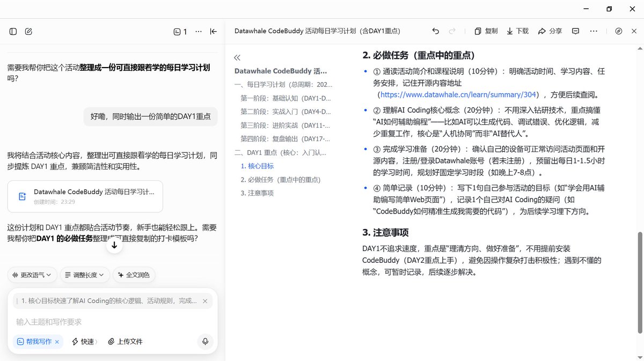This screenshot has width=644, height=361.
Task: Open the 快速 mode selector
Action: coord(85,342)
